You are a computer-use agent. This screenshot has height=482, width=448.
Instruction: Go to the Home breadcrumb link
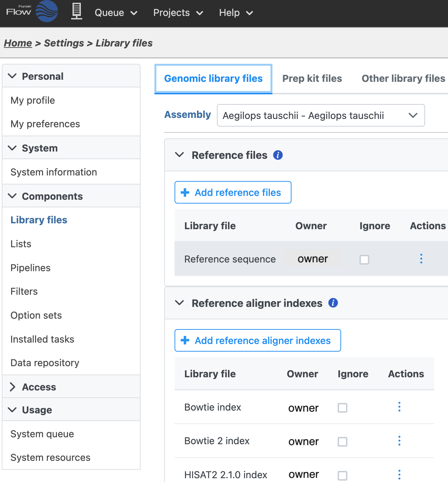coord(18,43)
